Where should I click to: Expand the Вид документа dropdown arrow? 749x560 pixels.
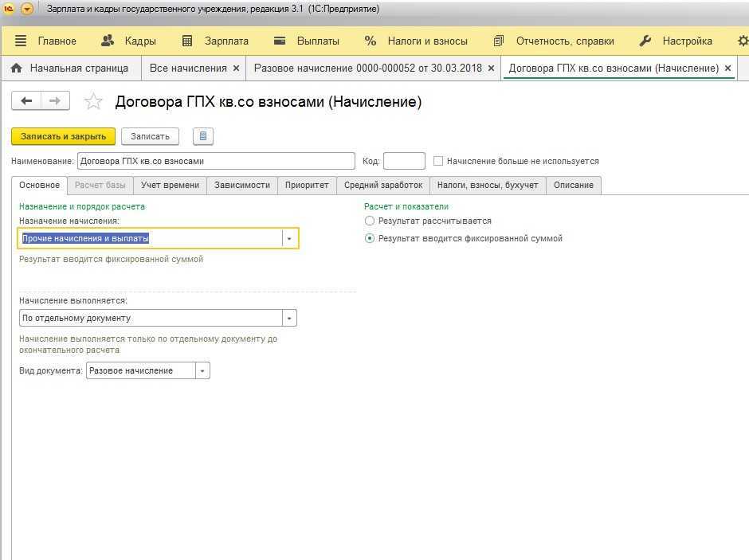[x=202, y=370]
